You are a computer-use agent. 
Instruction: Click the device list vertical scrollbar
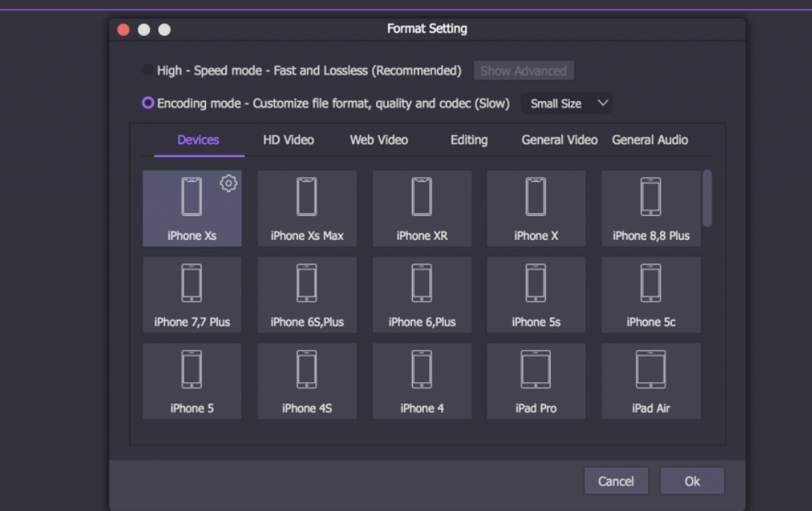tap(707, 199)
